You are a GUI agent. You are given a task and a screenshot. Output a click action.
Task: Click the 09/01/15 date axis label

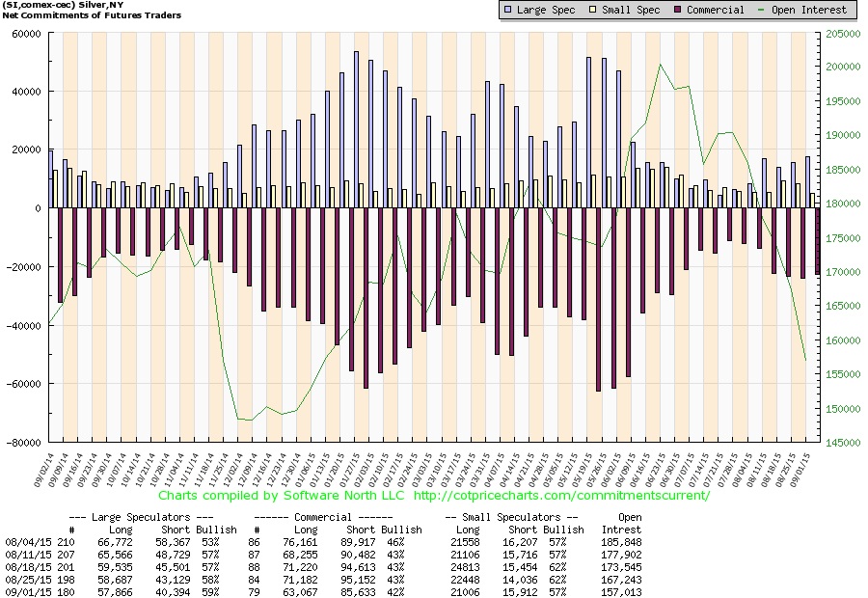pos(800,470)
